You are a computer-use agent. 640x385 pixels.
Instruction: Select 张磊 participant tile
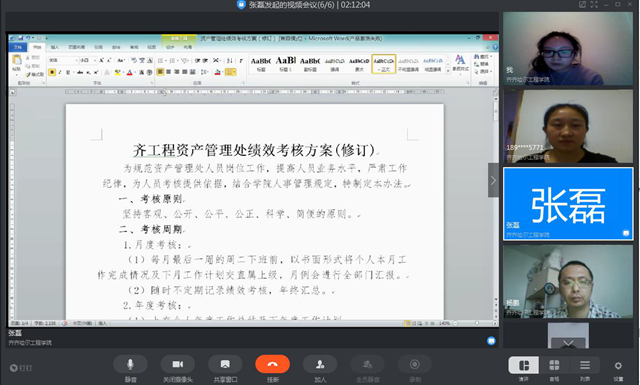point(568,204)
